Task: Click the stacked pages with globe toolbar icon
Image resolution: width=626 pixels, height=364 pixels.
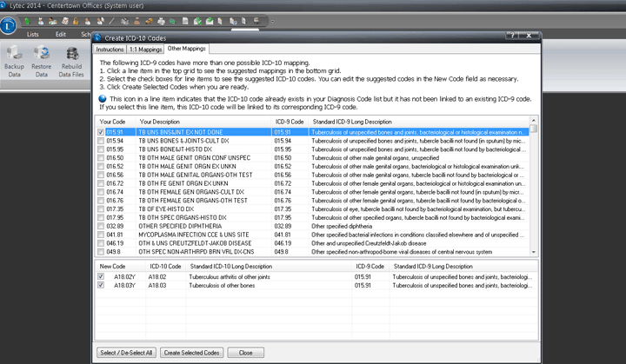Action: [x=233, y=21]
